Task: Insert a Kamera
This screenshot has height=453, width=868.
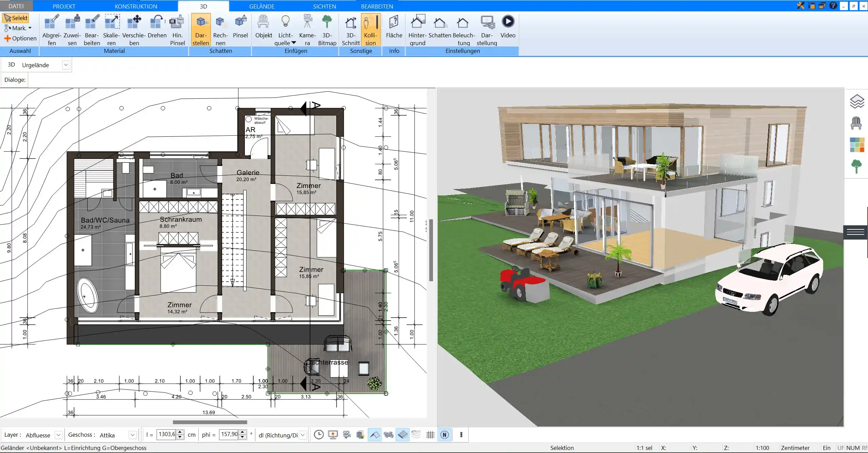Action: 307,30
